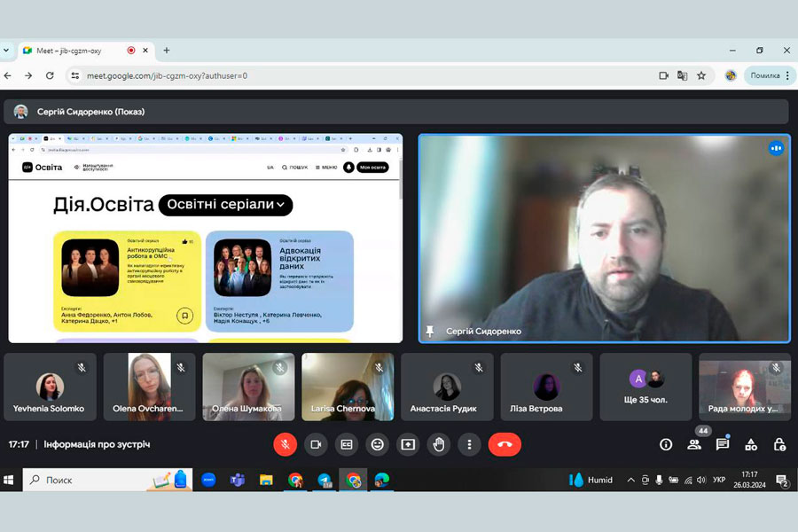Bookmark this page with star icon

[701, 76]
